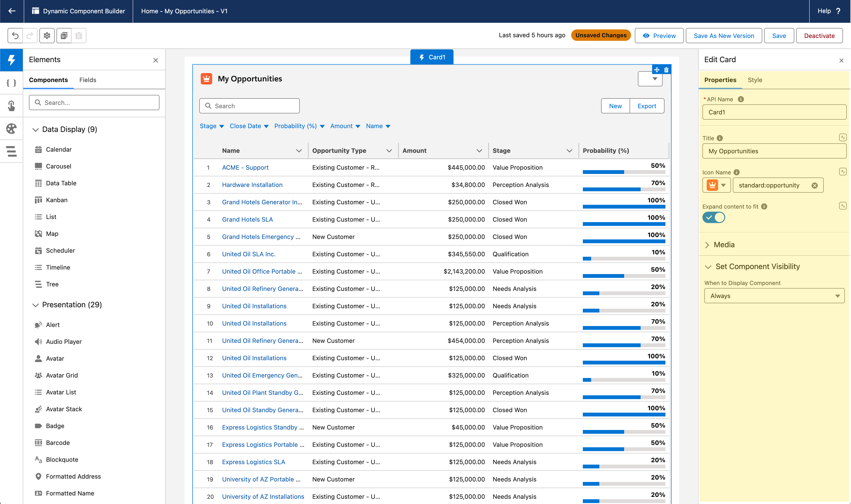
Task: Click the trash icon on Card1
Action: coord(666,70)
